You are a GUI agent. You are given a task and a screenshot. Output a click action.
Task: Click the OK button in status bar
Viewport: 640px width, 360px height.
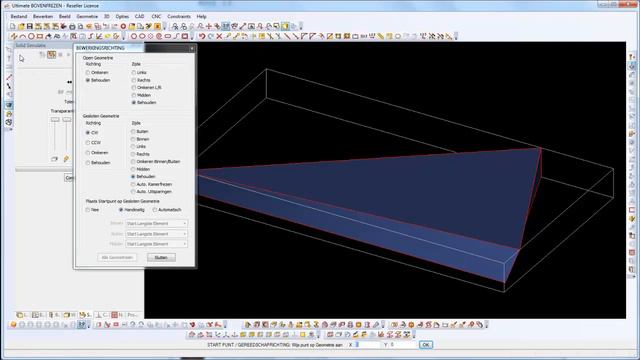[x=426, y=345]
